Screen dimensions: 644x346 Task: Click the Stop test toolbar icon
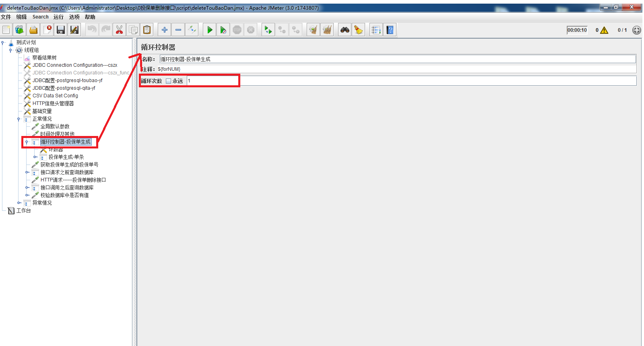(237, 30)
